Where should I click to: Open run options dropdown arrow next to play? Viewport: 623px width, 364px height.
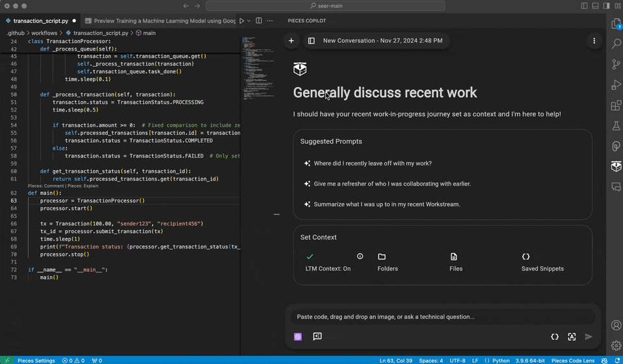[x=249, y=21]
